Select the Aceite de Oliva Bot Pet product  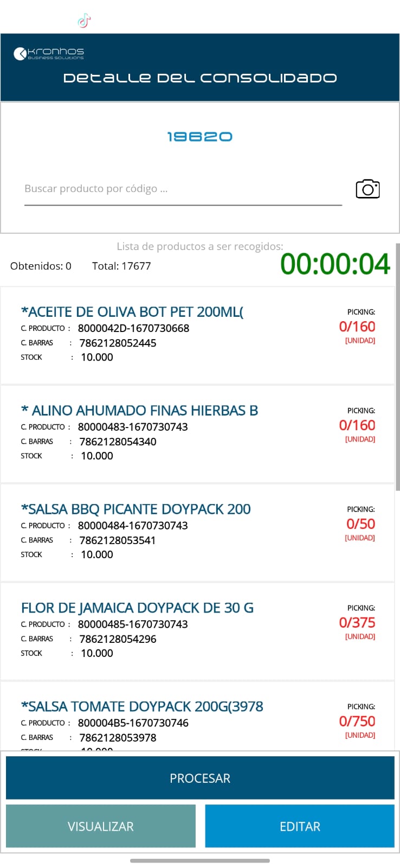(132, 312)
